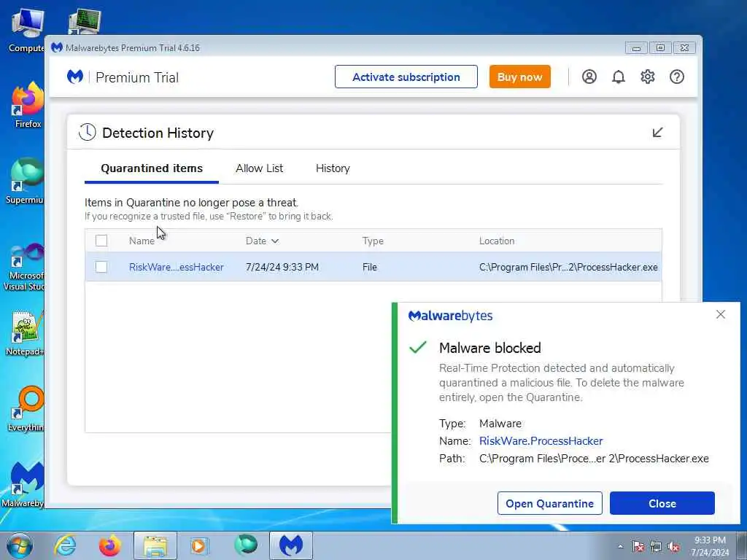This screenshot has width=747, height=560.
Task: Launch Internet Explorer from taskbar
Action: [x=65, y=545]
